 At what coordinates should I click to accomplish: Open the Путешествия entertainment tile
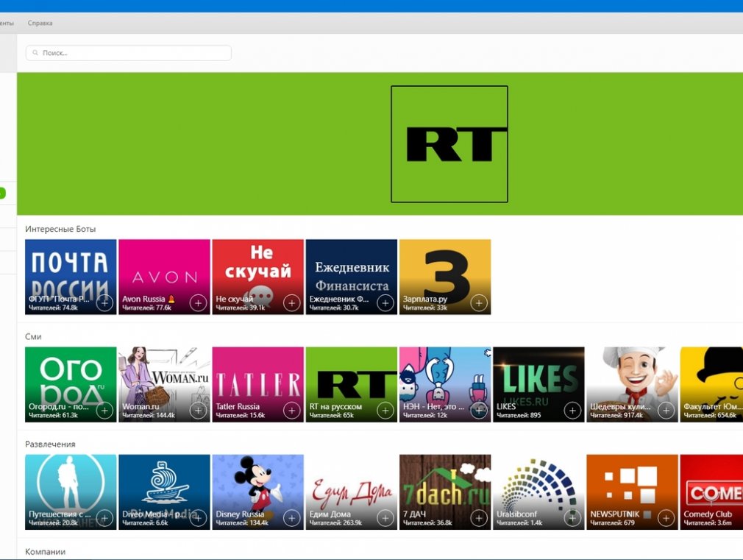71,492
